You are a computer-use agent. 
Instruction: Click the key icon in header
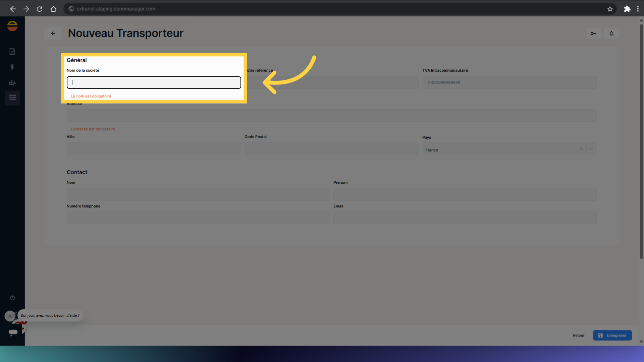(593, 34)
